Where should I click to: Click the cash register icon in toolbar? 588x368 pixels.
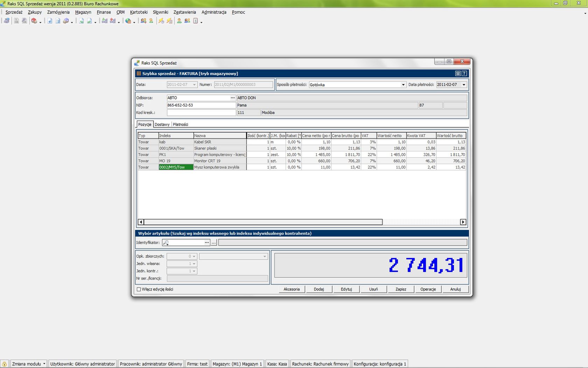tap(7, 21)
